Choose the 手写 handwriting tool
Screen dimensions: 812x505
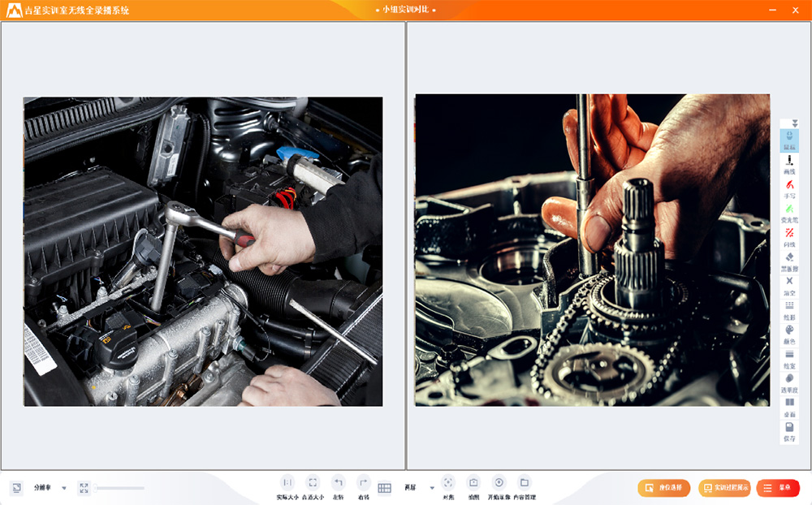click(788, 187)
